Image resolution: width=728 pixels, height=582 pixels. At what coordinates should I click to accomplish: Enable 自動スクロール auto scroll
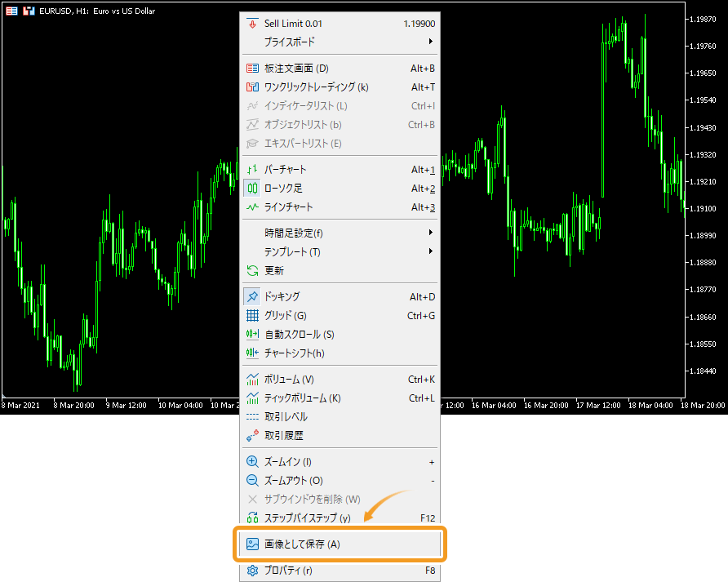(340, 335)
